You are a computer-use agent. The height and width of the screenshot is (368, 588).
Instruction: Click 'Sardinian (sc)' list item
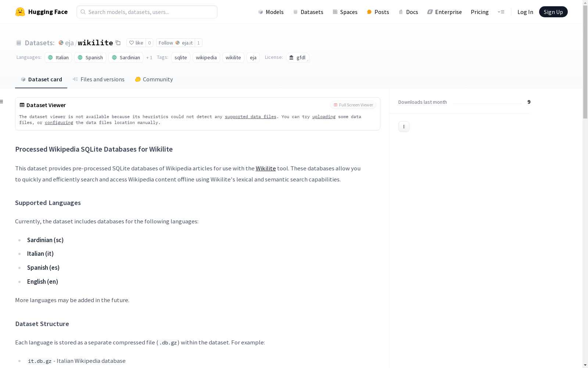click(45, 240)
